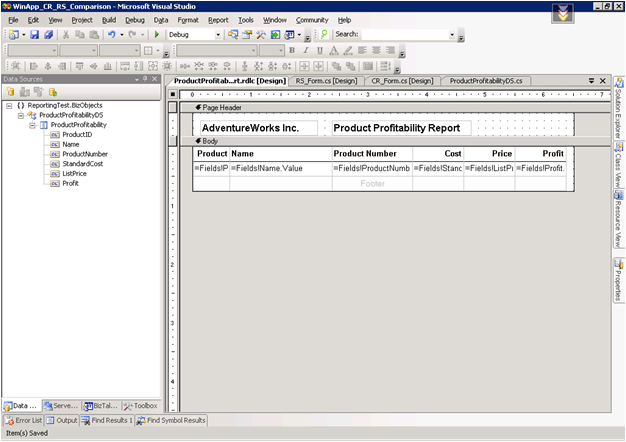Image resolution: width=626 pixels, height=442 pixels.
Task: Open the Properties Window toolbar icon
Action: (x=247, y=35)
